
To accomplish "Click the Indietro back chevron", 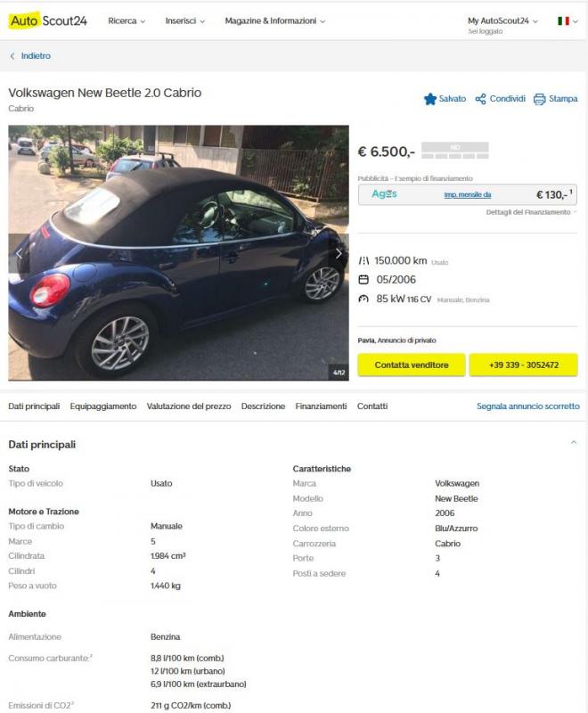I will click(x=12, y=56).
